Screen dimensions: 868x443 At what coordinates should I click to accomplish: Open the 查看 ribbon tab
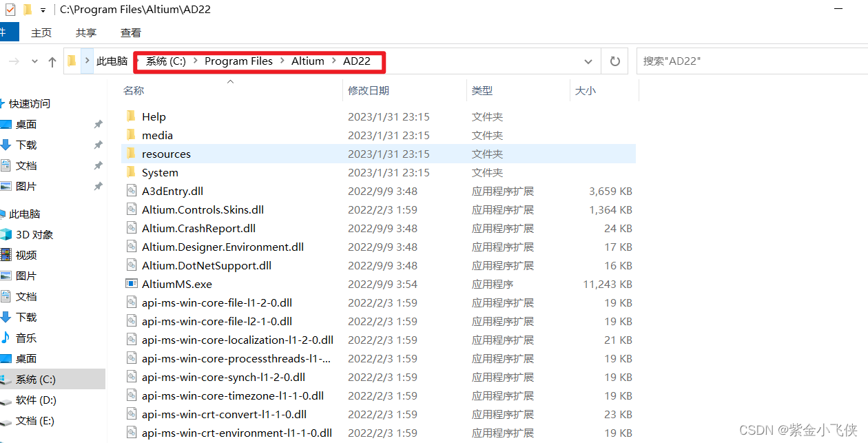click(130, 32)
